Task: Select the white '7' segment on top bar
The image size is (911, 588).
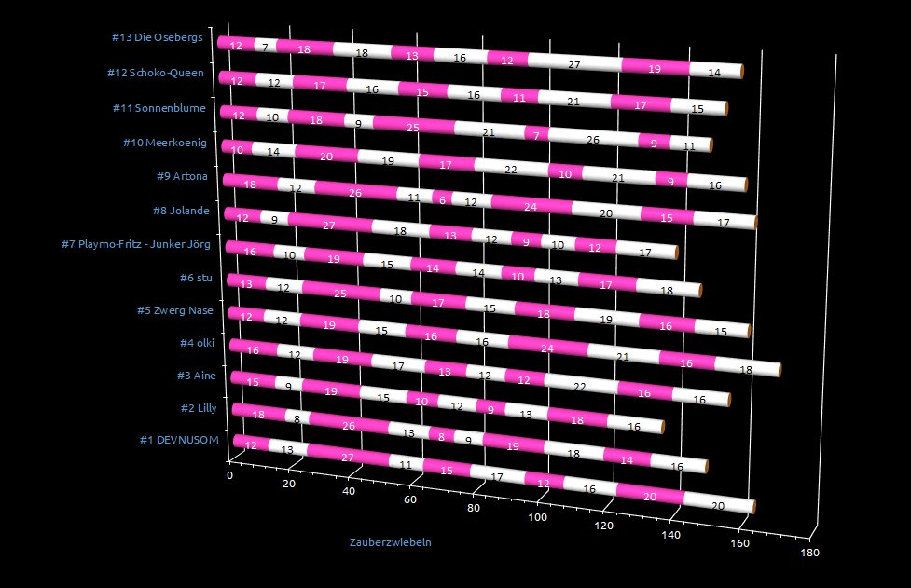Action: [265, 47]
